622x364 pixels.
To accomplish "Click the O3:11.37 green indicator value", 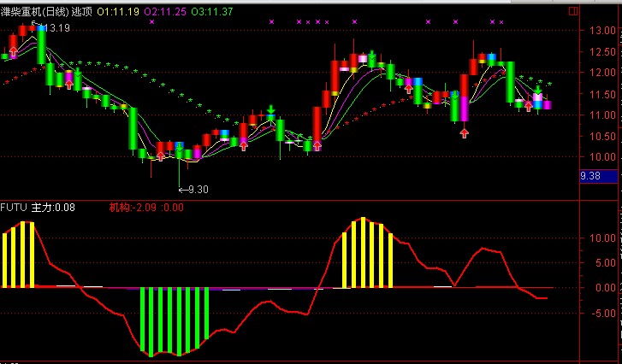I will pos(212,10).
